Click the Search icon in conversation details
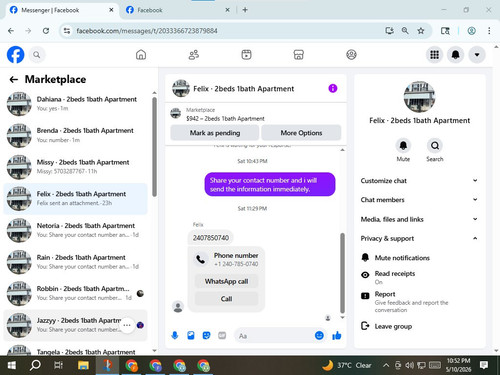The height and width of the screenshot is (375, 500). pos(435,145)
